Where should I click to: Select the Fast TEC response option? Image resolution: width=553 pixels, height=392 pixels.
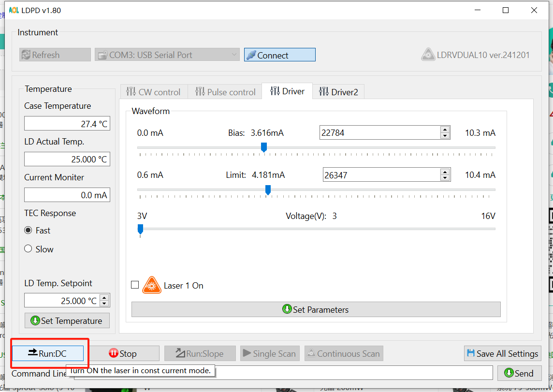click(x=28, y=231)
